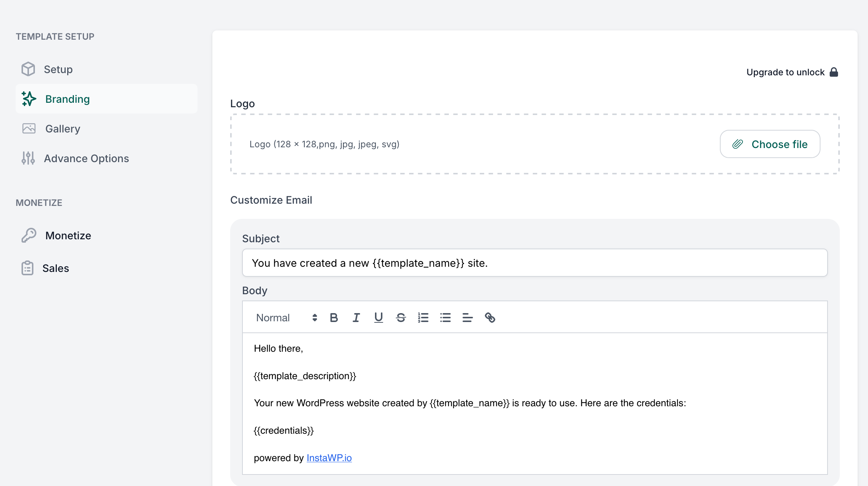Click the Sales clipboard icon
Viewport: 868px width, 486px height.
tap(28, 268)
